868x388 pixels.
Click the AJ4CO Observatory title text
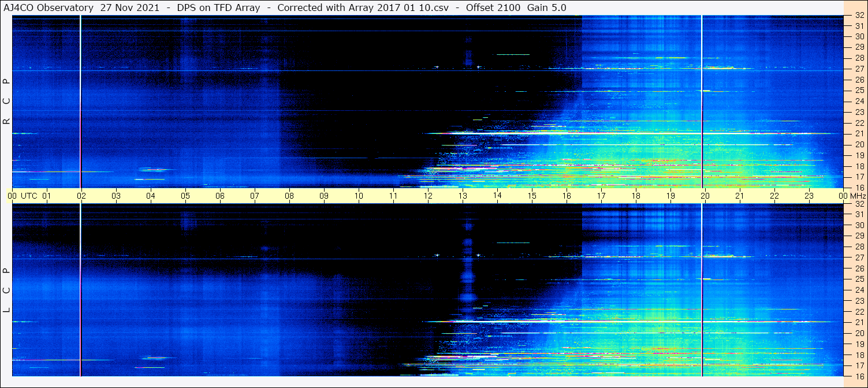pyautogui.click(x=49, y=8)
